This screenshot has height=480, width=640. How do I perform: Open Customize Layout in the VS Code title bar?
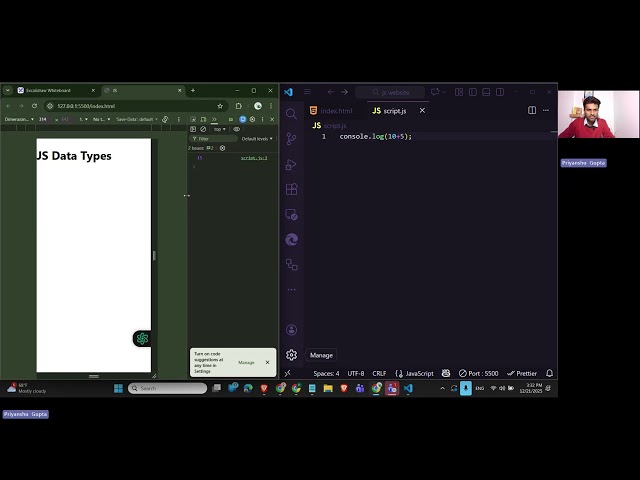click(x=459, y=92)
